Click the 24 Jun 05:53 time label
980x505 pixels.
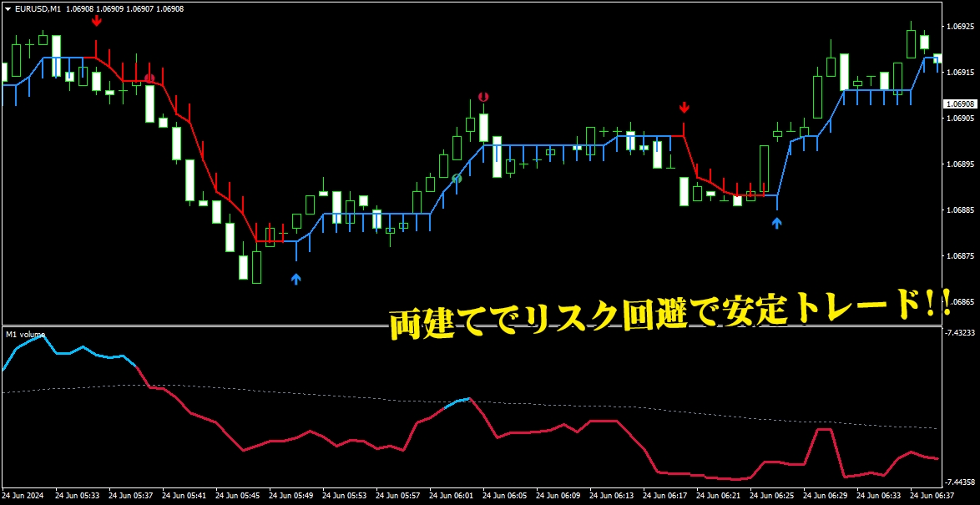tap(345, 495)
